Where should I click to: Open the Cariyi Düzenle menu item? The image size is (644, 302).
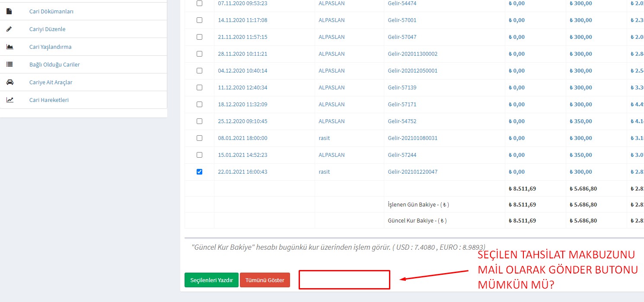pyautogui.click(x=47, y=29)
